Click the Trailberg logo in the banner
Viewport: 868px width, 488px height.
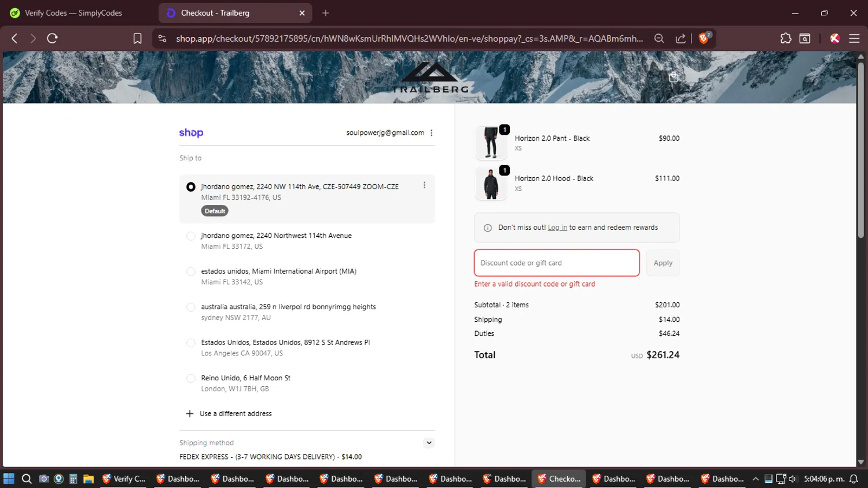click(x=429, y=78)
